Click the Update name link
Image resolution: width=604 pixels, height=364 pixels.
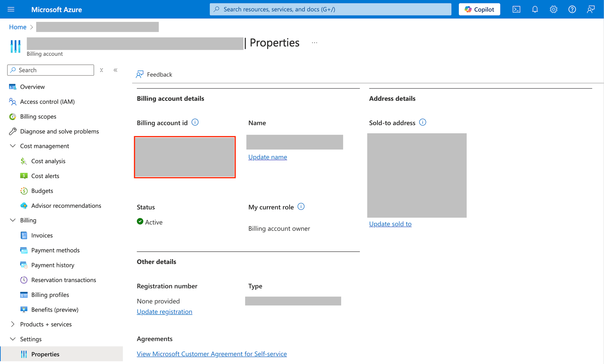(x=267, y=157)
